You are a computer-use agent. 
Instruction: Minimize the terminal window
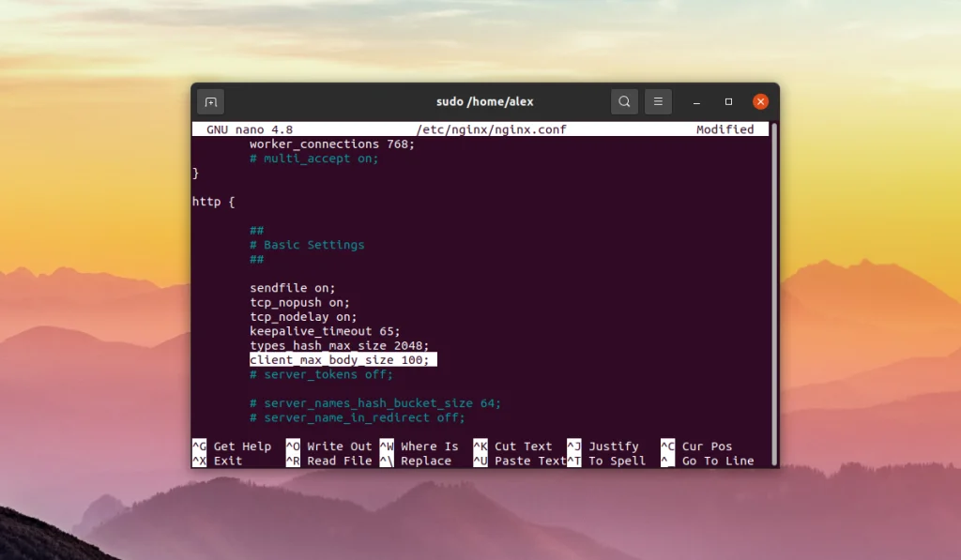696,101
